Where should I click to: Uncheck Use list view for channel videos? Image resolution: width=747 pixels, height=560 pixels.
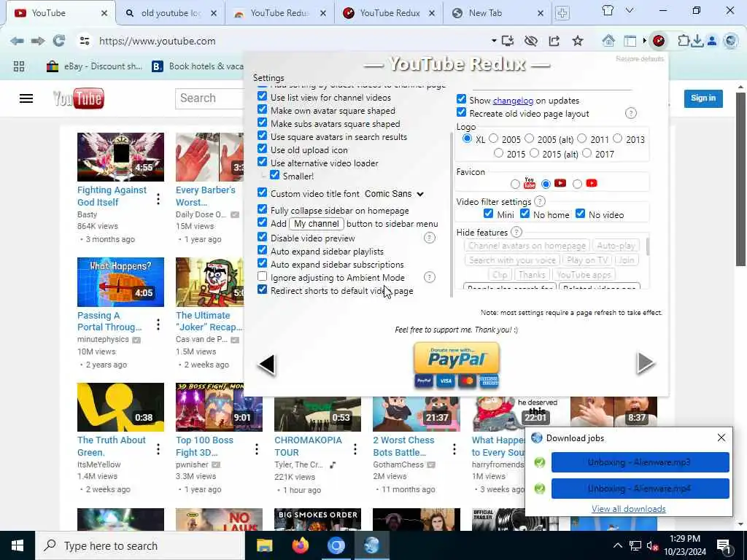tap(262, 96)
